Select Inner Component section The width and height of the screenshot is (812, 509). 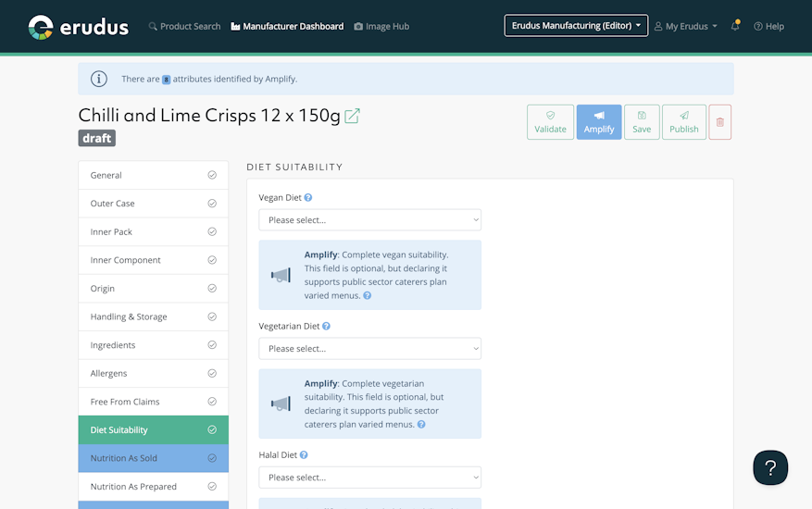[154, 260]
